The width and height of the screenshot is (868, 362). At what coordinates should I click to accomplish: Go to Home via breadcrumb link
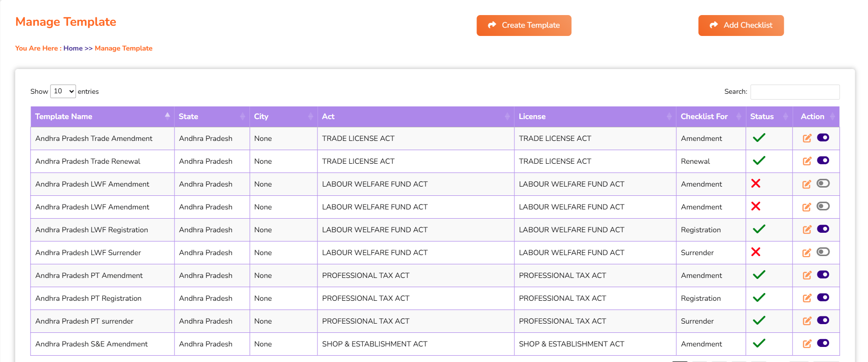(x=73, y=48)
